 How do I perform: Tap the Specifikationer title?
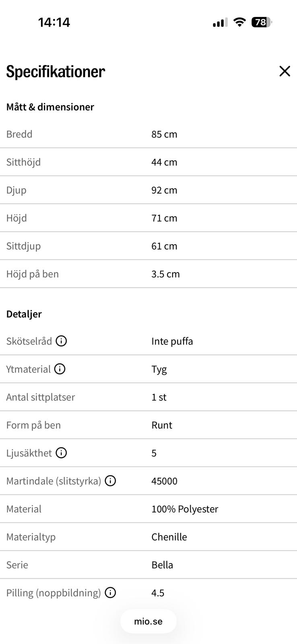tap(56, 72)
